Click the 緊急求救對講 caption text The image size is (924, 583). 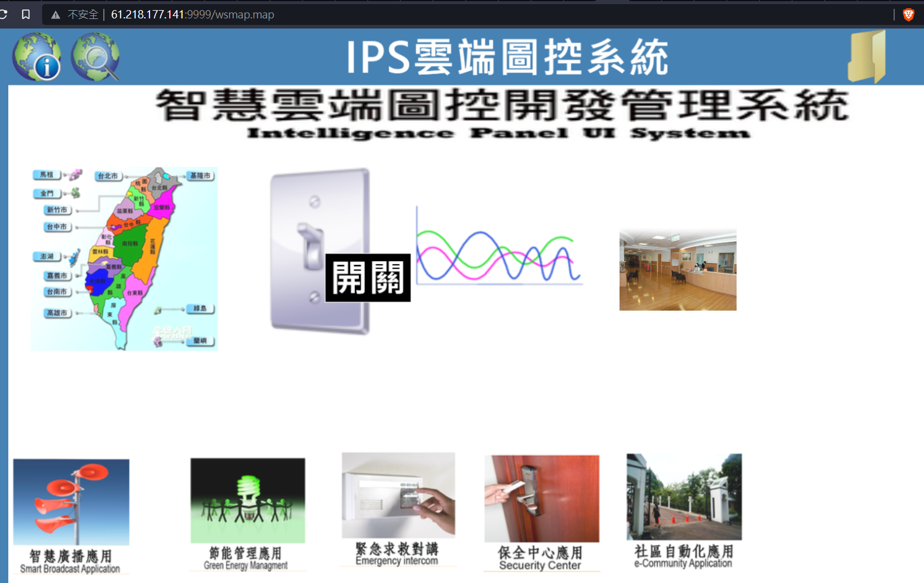pyautogui.click(x=397, y=549)
